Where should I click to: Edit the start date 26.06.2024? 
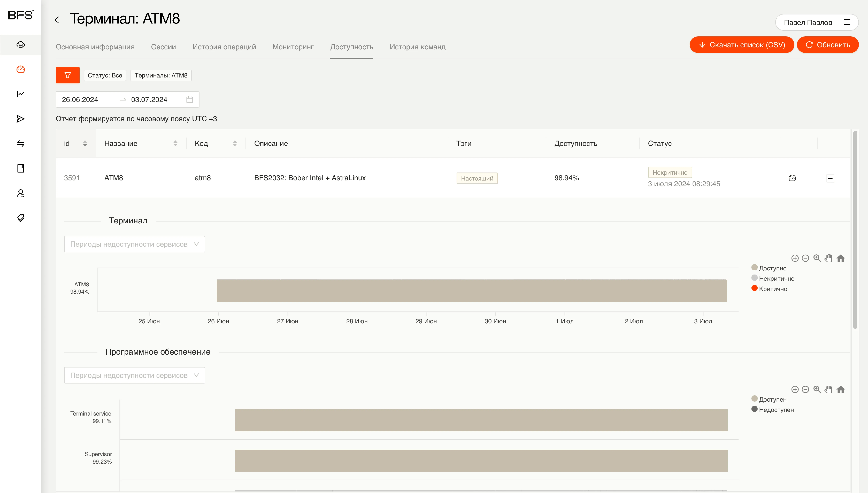click(80, 100)
